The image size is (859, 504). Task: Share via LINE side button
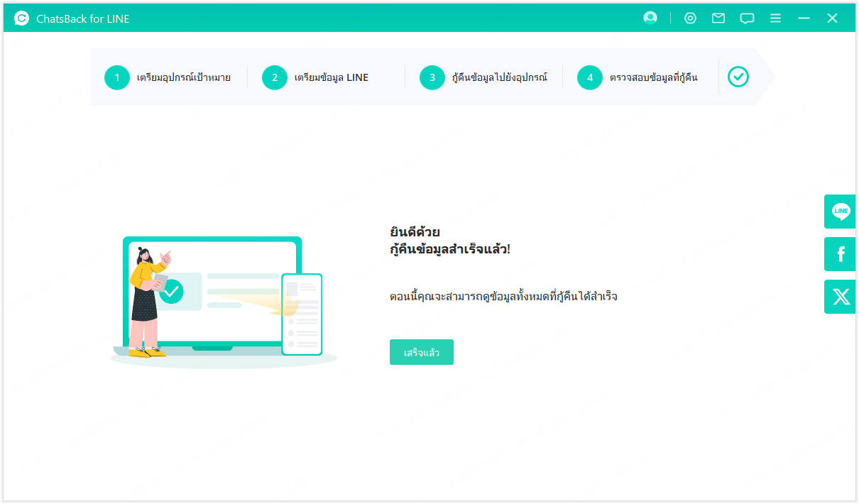pos(840,212)
